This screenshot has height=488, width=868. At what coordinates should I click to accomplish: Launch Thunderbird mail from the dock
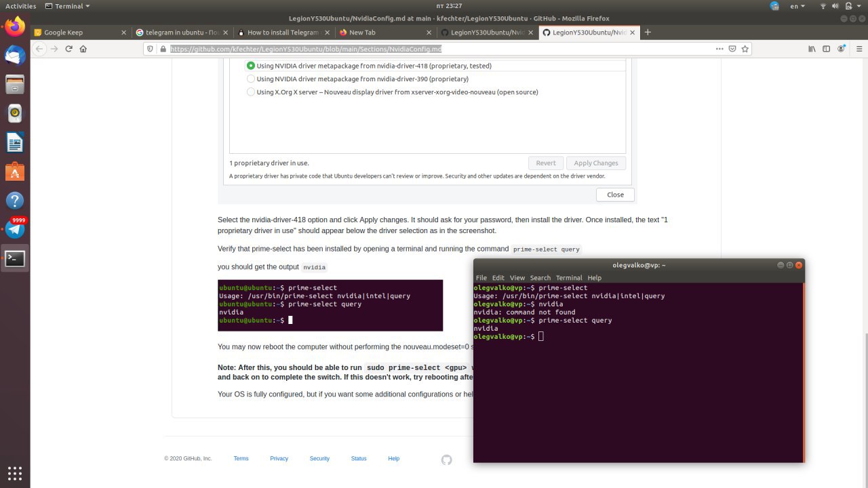tap(15, 56)
